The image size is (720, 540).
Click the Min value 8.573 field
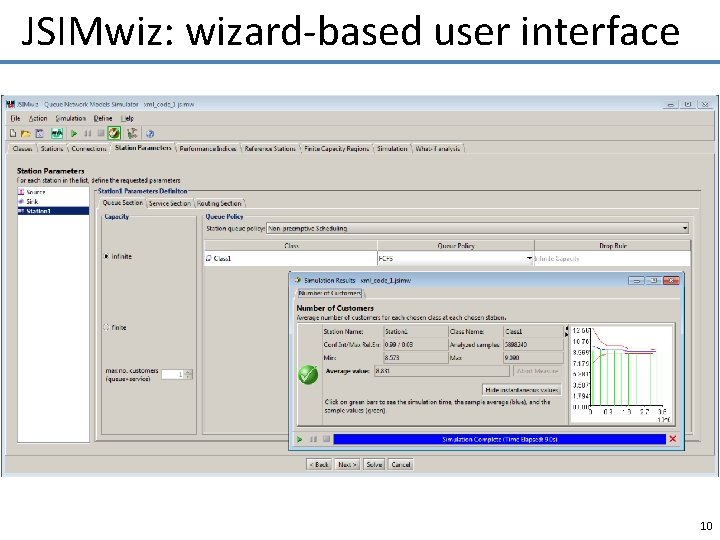[x=415, y=357]
